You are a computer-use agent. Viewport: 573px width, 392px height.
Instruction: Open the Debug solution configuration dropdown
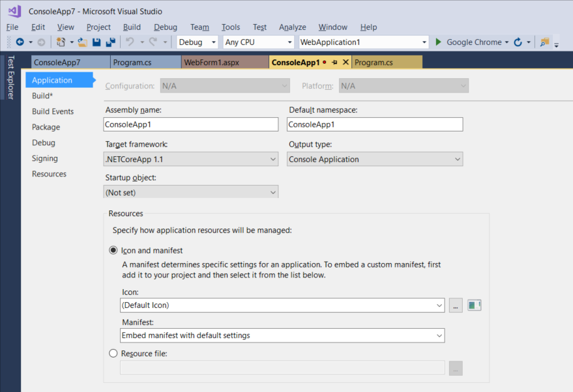[198, 42]
